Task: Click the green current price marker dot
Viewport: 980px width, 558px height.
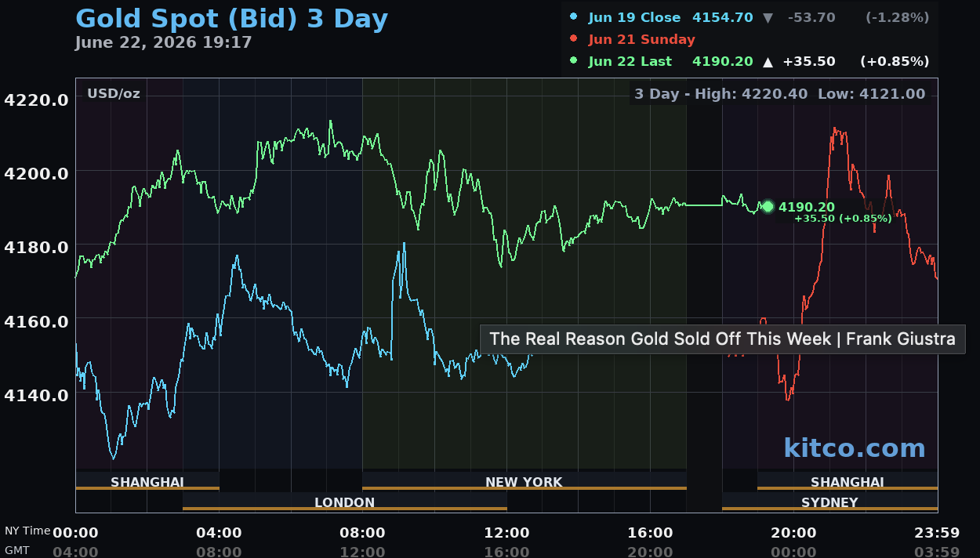Action: [x=768, y=206]
